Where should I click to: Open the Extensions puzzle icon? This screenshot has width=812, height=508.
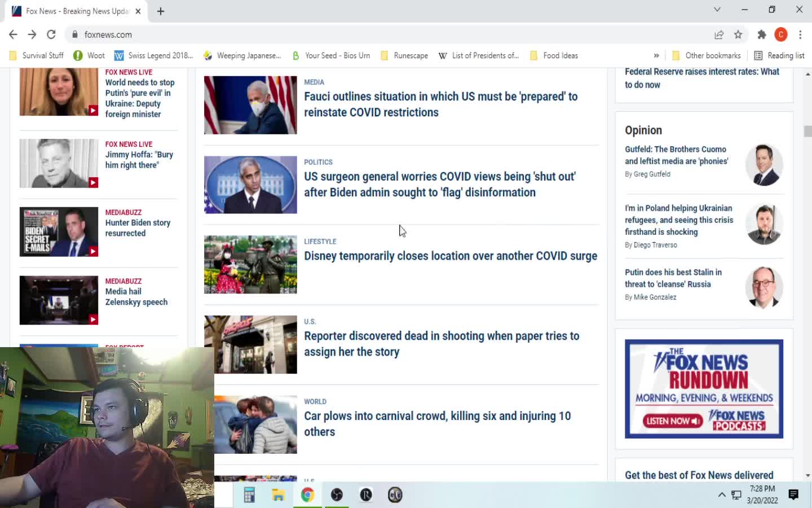[x=762, y=34]
